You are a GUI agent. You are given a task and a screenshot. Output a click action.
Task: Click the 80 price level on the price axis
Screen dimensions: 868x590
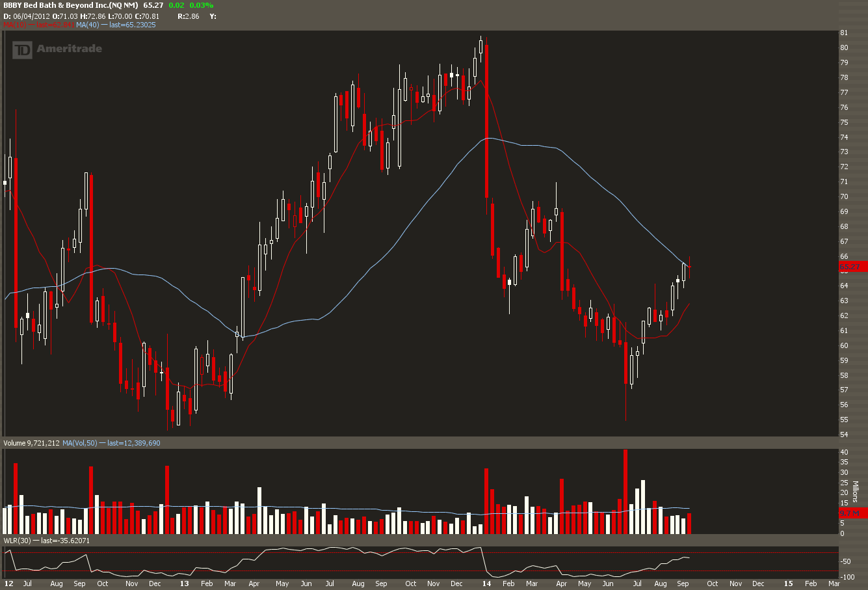point(843,47)
